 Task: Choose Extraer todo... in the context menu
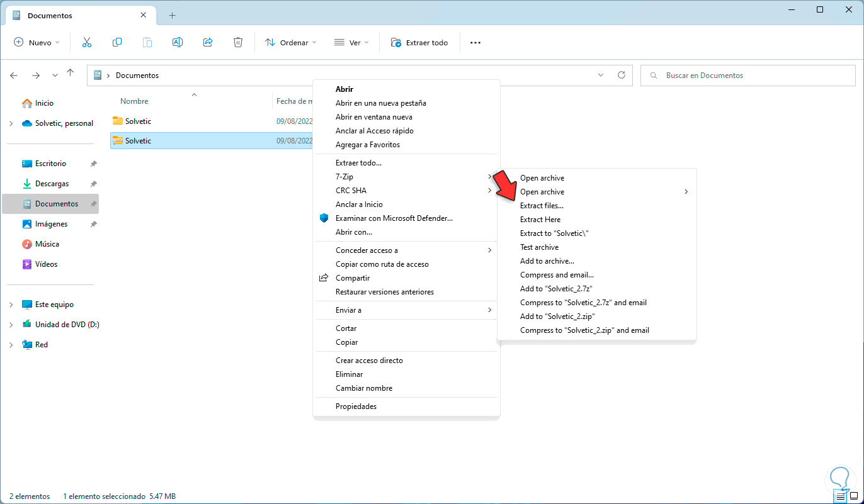[x=359, y=163]
